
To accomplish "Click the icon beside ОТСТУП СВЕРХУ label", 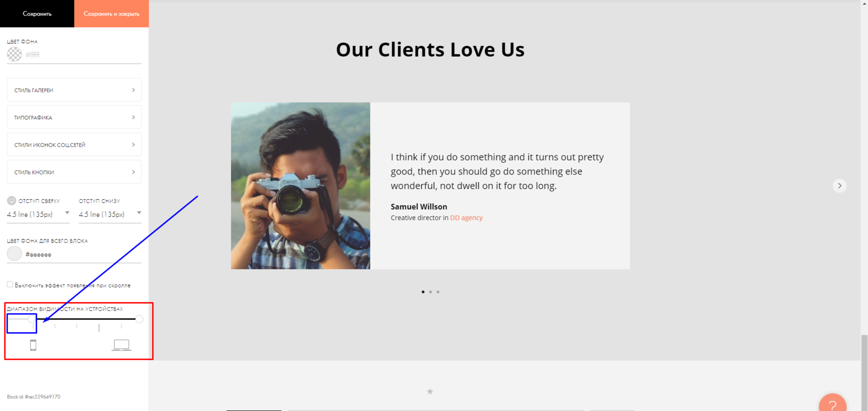I will pos(11,200).
